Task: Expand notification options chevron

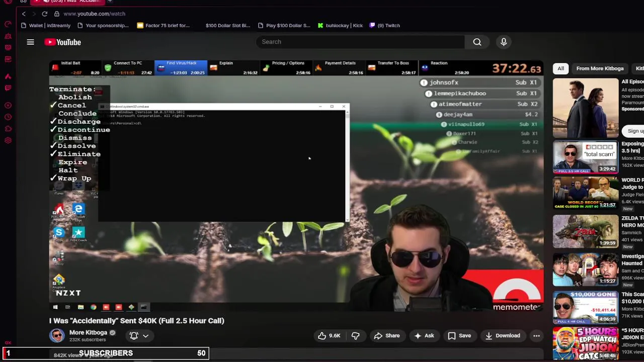Action: [146, 335]
